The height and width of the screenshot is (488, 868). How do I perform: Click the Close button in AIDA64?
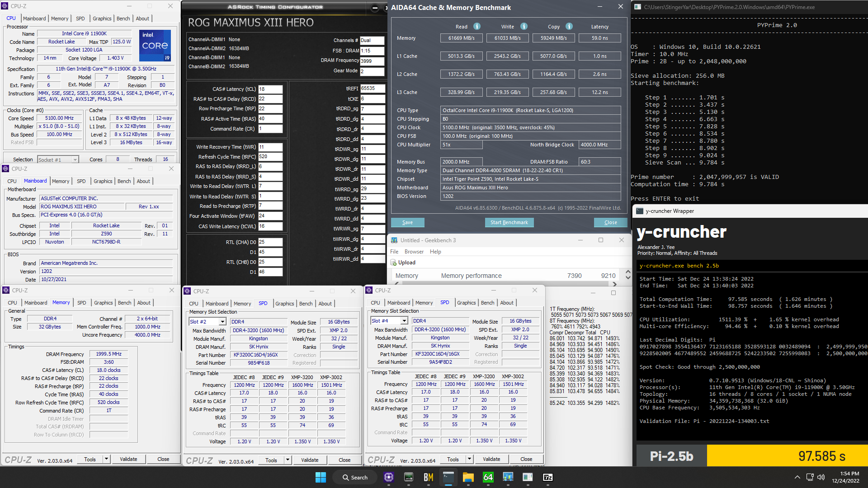point(611,222)
